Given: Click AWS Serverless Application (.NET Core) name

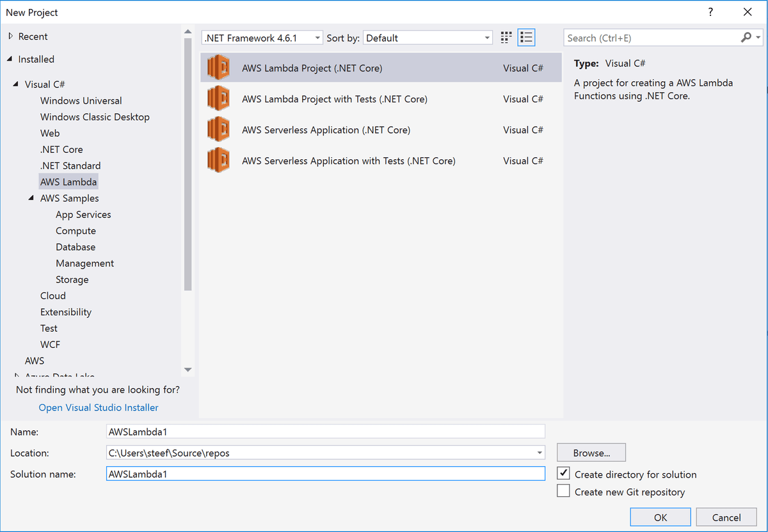Looking at the screenshot, I should click(326, 130).
